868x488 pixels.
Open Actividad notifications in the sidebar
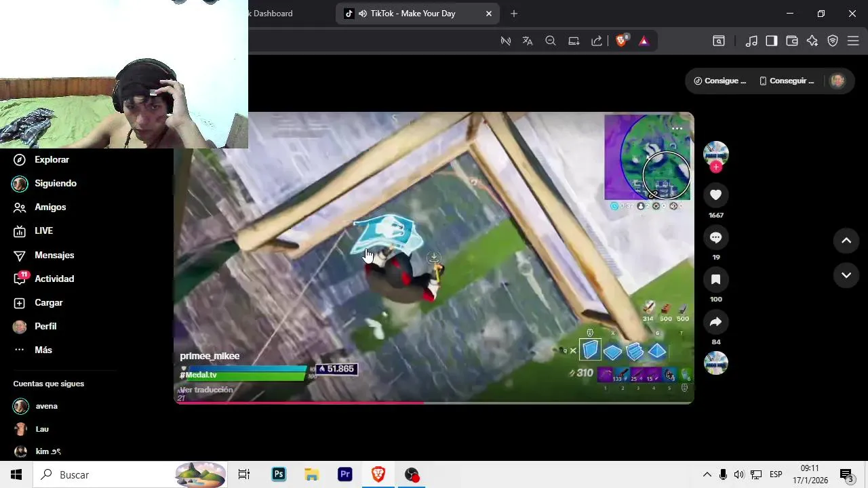click(44, 279)
